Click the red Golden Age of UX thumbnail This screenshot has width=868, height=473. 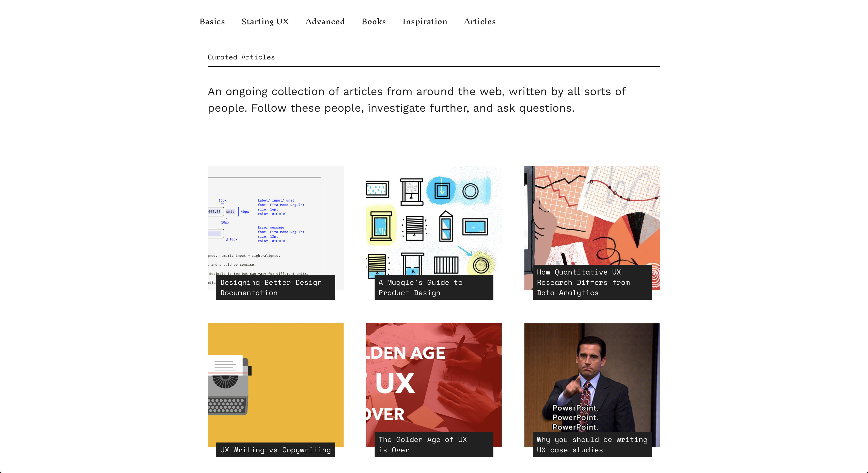433,371
